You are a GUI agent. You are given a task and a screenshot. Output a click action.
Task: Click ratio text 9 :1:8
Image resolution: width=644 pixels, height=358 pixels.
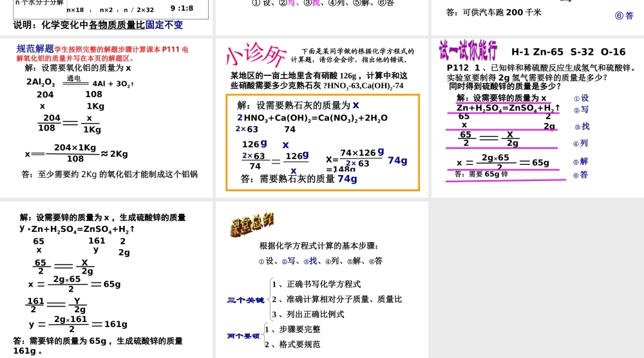(x=182, y=8)
